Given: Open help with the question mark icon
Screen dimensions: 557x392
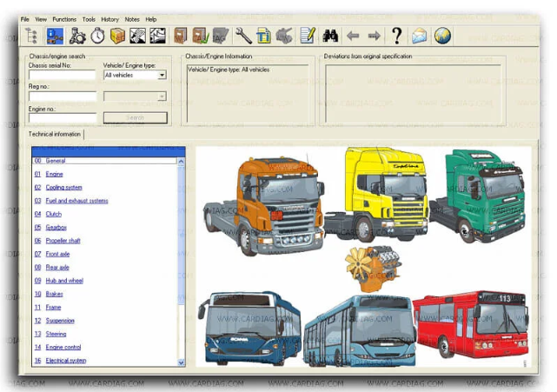Looking at the screenshot, I should (396, 36).
